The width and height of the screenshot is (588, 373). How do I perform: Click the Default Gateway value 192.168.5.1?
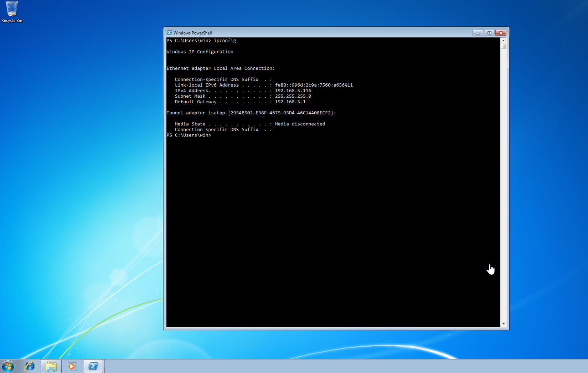[x=290, y=102]
